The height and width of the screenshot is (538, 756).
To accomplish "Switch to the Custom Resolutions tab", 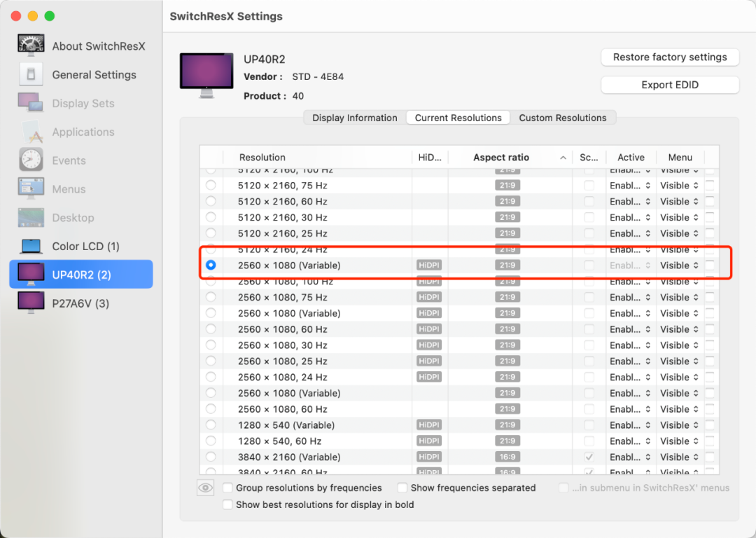I will point(562,118).
